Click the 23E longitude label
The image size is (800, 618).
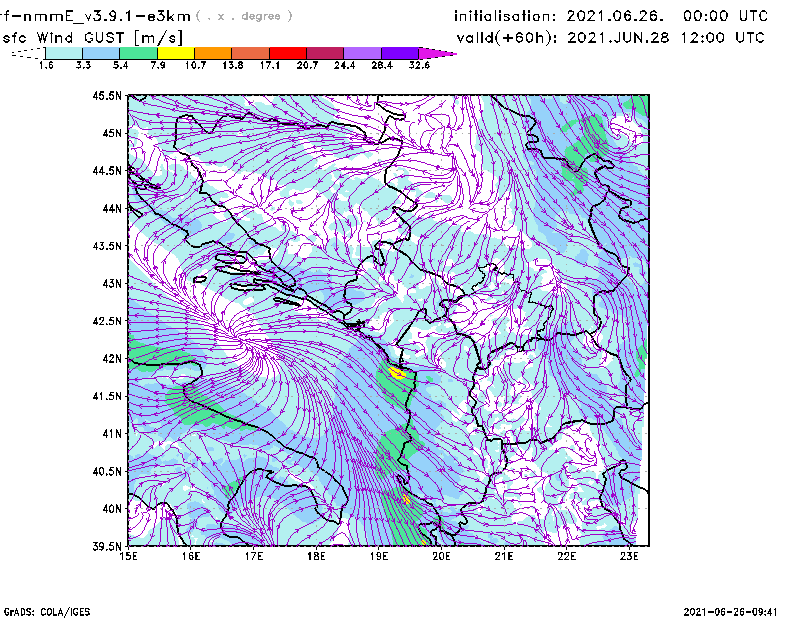coord(630,556)
